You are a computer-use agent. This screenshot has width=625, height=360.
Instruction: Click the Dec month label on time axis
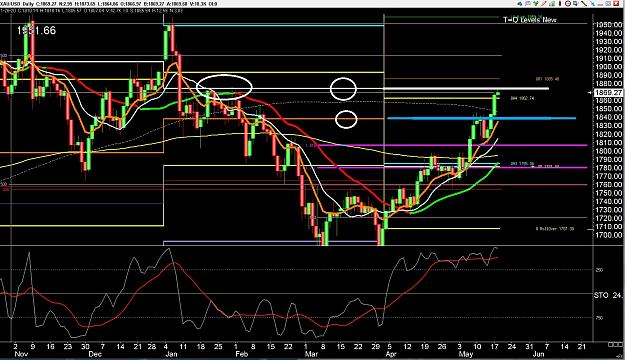coord(95,354)
